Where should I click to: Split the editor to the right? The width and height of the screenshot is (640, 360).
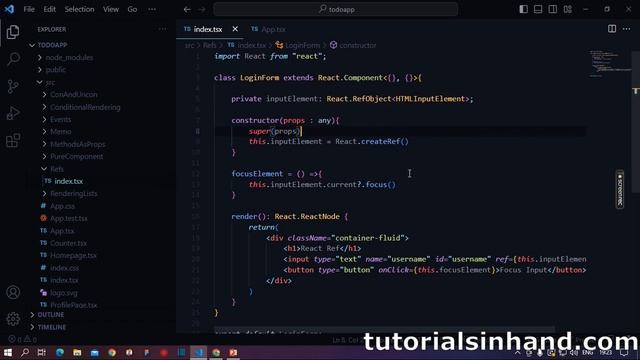tap(612, 29)
